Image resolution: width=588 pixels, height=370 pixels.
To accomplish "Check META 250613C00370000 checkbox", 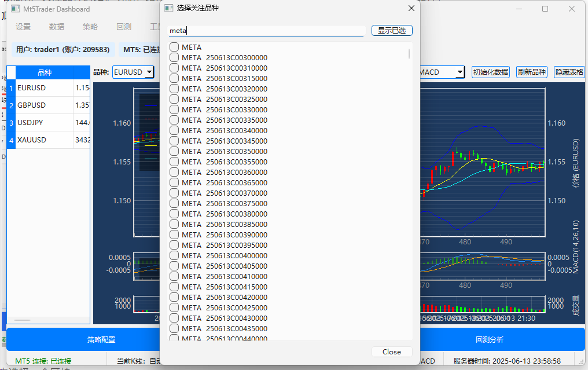I will pyautogui.click(x=174, y=193).
